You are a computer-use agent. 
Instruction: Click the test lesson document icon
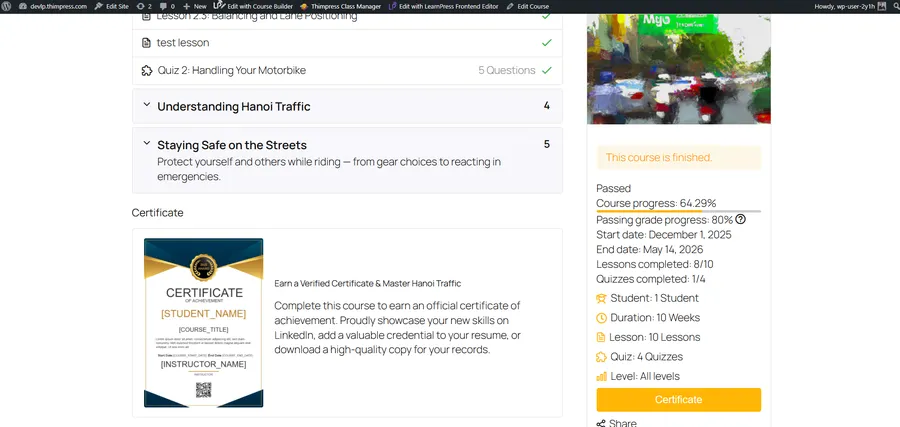click(x=146, y=43)
